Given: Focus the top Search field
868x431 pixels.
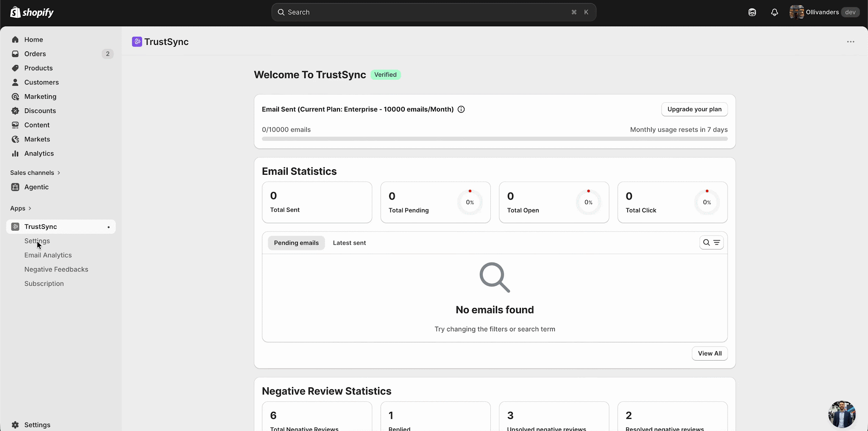Looking at the screenshot, I should (434, 12).
